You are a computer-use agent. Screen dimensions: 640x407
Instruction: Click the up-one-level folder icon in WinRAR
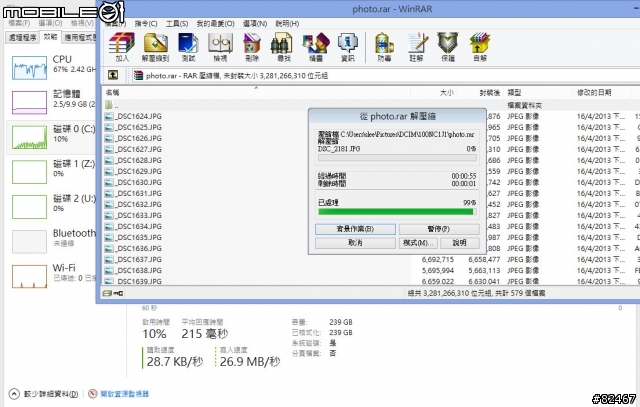tap(113, 75)
